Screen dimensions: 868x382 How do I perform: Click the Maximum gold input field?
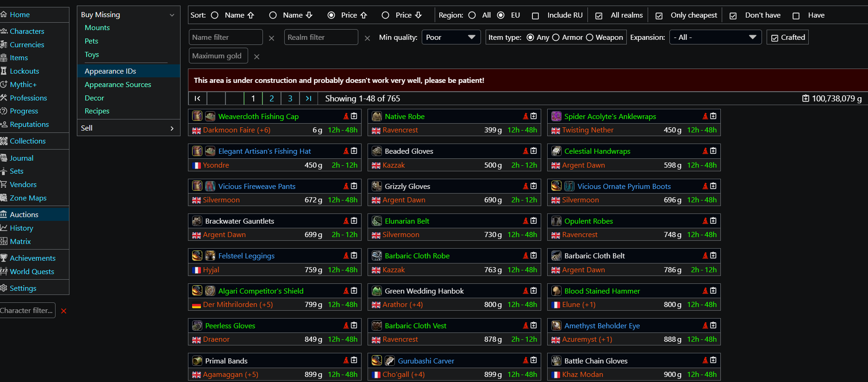(x=219, y=56)
